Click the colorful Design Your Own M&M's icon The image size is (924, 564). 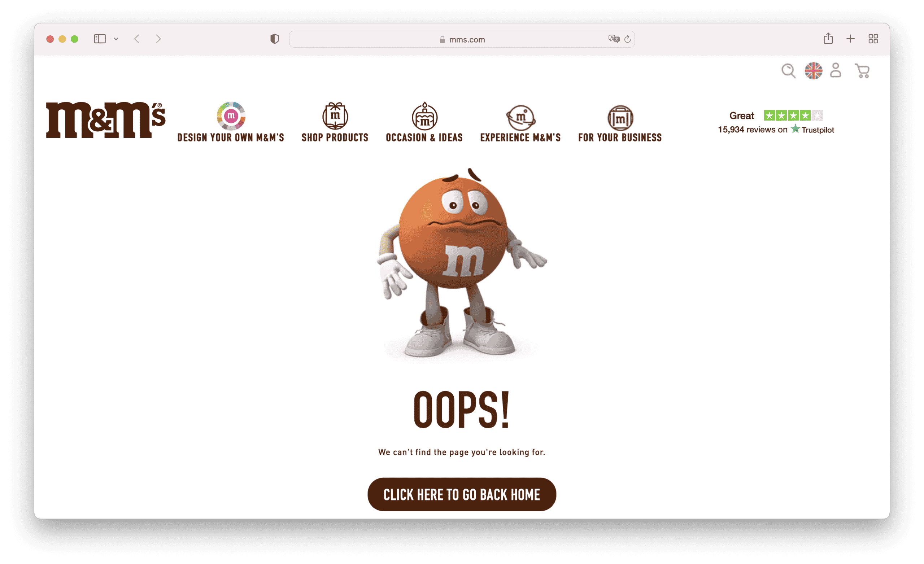point(231,115)
